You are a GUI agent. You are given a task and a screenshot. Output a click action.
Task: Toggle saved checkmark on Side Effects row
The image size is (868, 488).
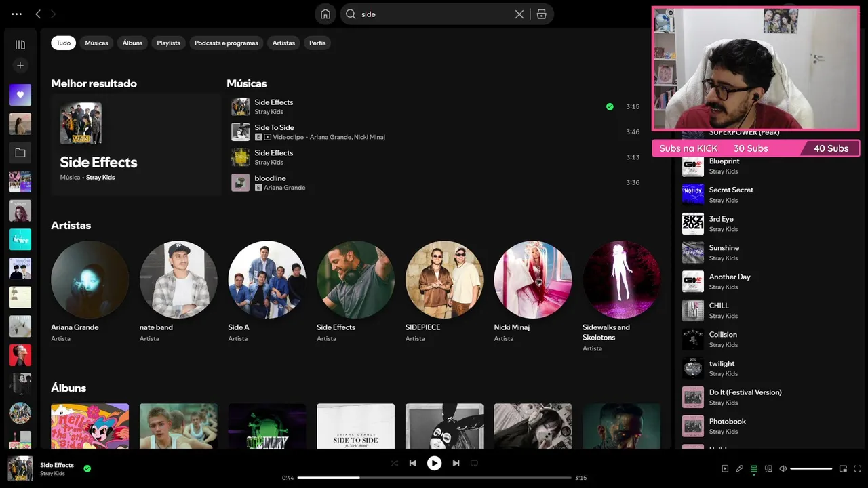[x=610, y=106]
